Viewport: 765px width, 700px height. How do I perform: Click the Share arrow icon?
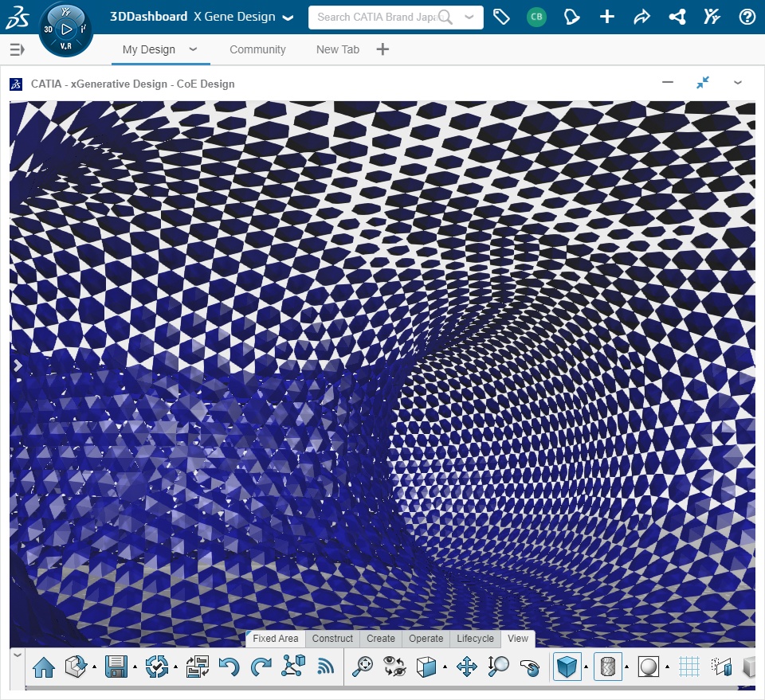tap(641, 17)
